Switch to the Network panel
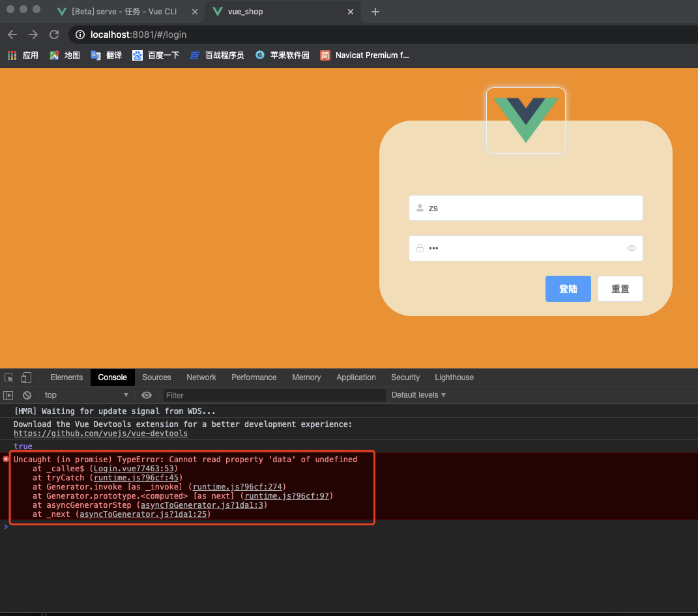Viewport: 698px width, 616px height. tap(201, 377)
